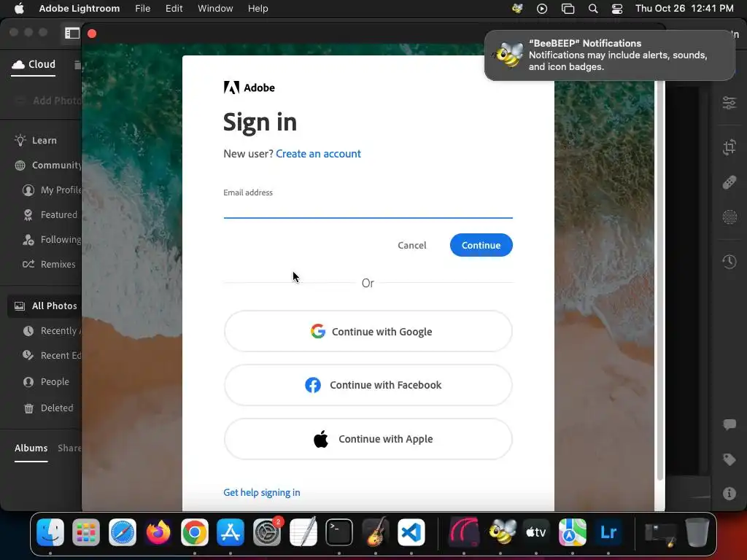Click the Lightroom Lr Dock icon
The image size is (747, 560).
click(608, 532)
